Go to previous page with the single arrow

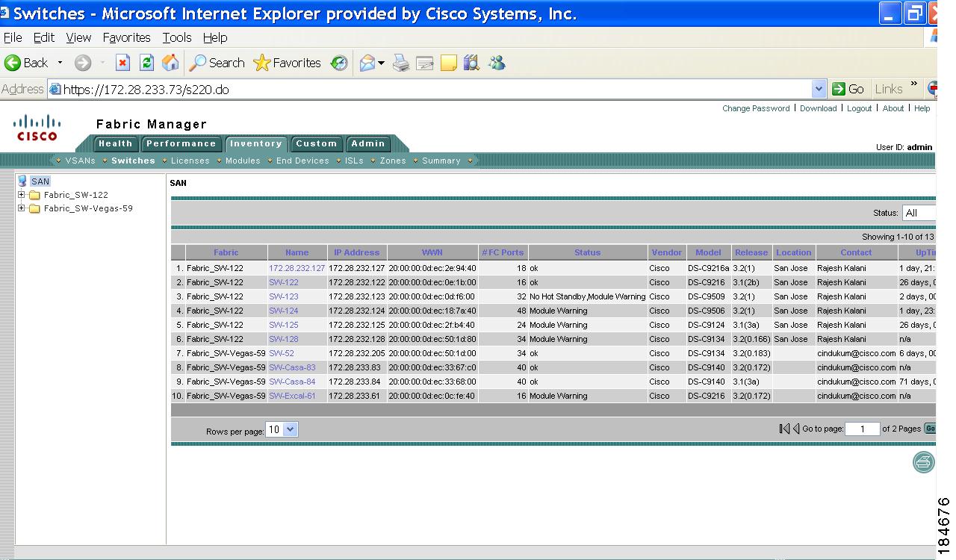pyautogui.click(x=796, y=429)
